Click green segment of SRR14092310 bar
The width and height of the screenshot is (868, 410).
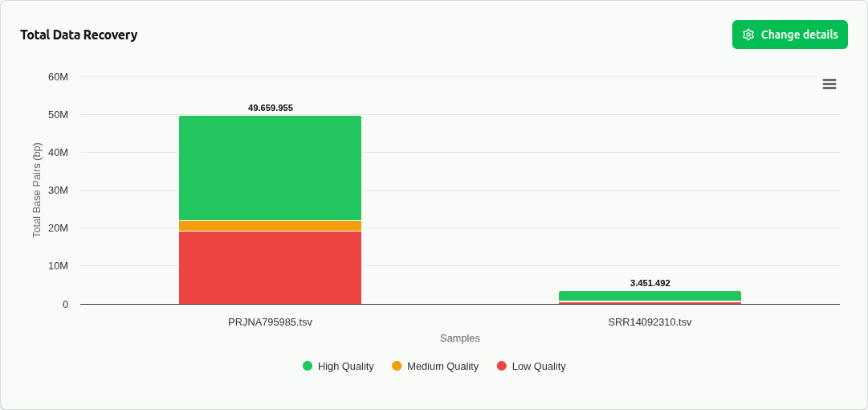point(650,296)
